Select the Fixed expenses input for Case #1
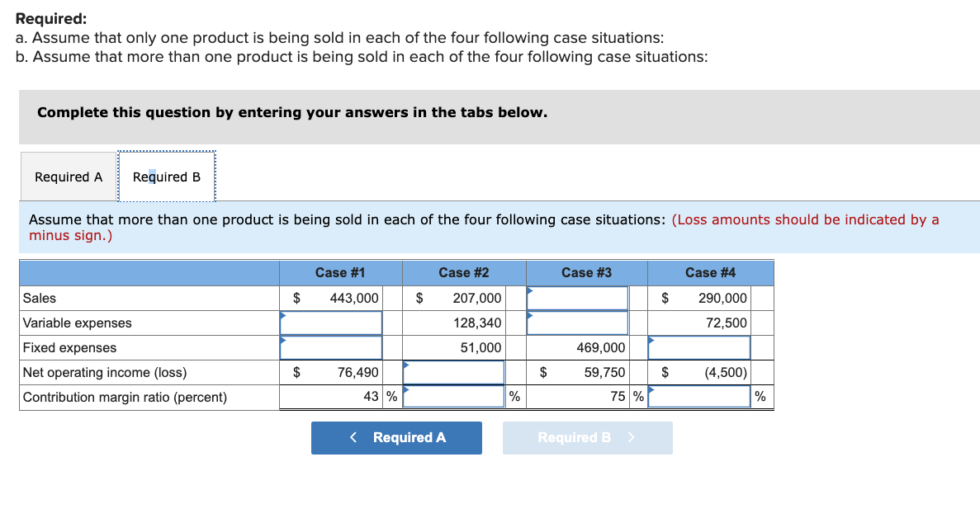Image resolution: width=980 pixels, height=523 pixels. (x=330, y=347)
